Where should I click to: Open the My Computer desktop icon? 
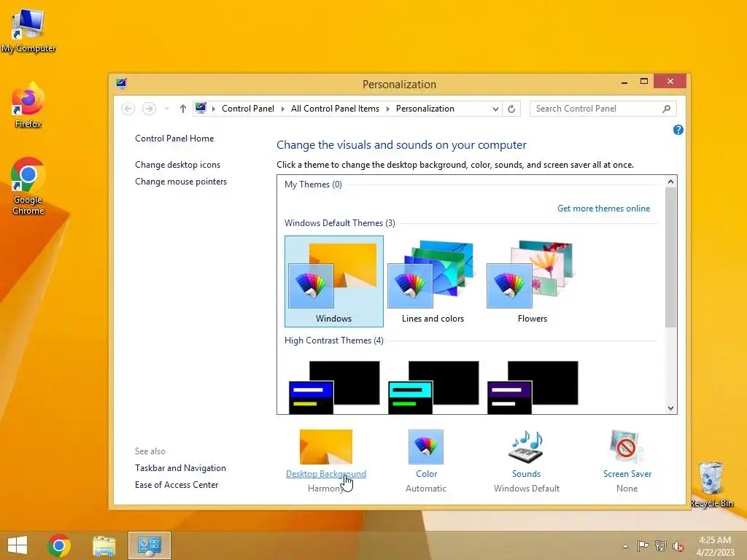tap(28, 30)
